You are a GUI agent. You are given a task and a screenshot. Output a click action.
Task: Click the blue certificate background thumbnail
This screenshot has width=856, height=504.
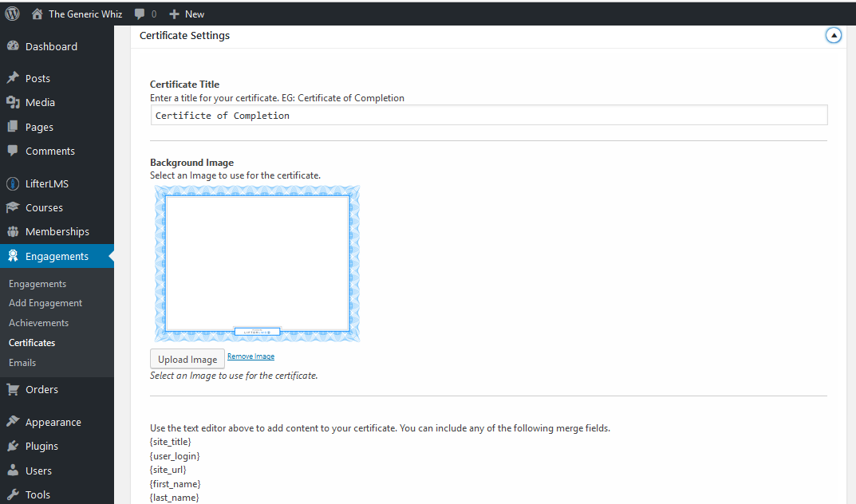pyautogui.click(x=256, y=263)
